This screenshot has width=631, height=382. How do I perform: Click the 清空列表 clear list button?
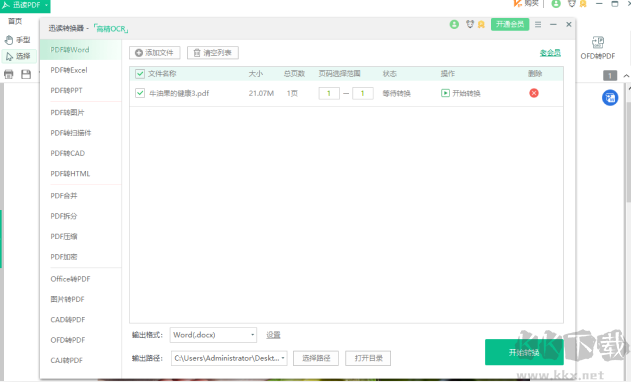pyautogui.click(x=213, y=53)
